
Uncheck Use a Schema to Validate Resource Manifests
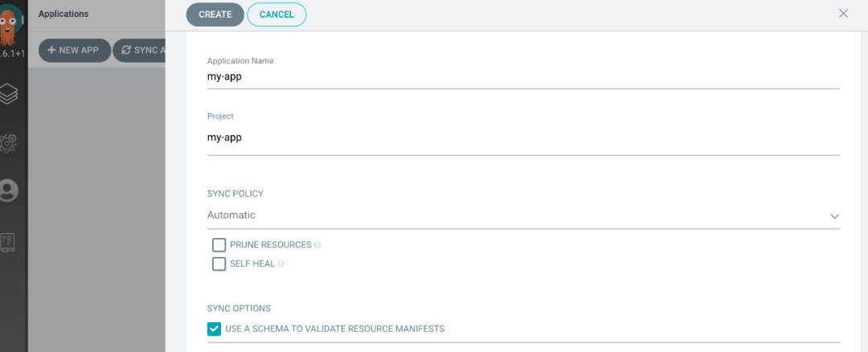214,329
